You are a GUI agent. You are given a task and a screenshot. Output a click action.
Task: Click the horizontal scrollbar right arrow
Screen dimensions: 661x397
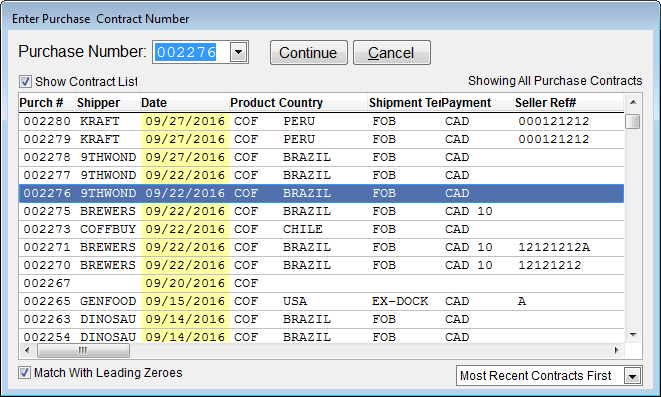617,350
